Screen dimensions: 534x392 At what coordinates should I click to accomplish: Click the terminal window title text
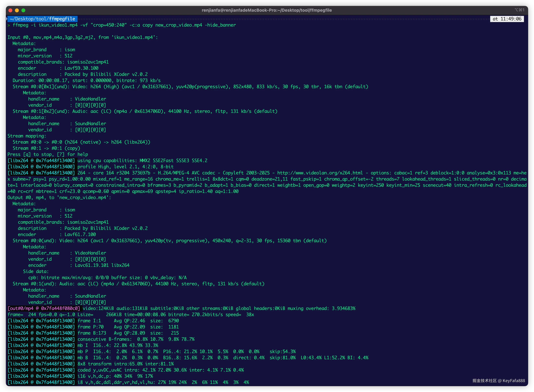point(267,10)
